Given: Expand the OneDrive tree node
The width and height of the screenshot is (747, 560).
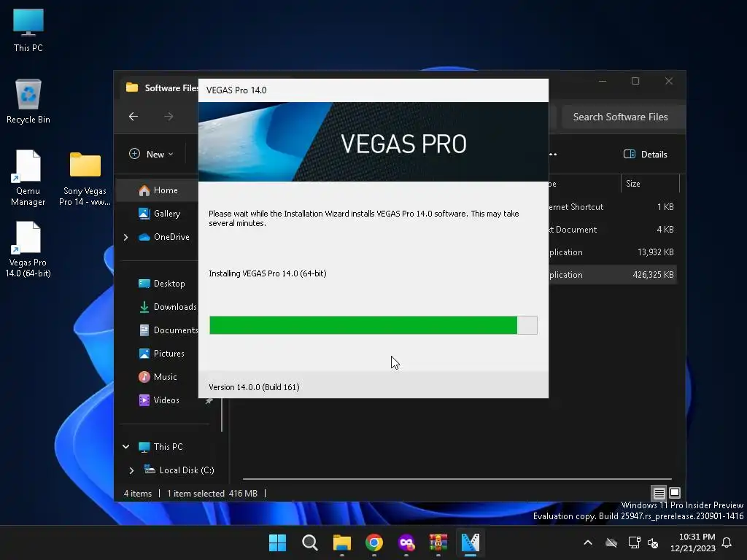Looking at the screenshot, I should (x=125, y=237).
